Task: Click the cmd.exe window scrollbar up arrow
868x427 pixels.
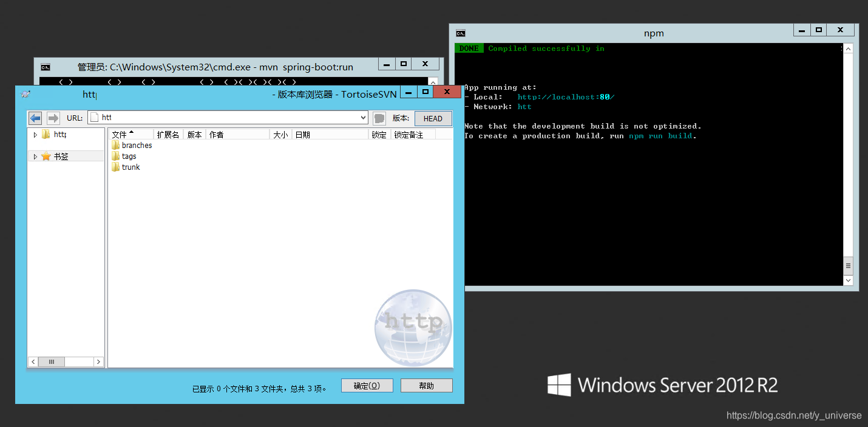Action: click(433, 81)
